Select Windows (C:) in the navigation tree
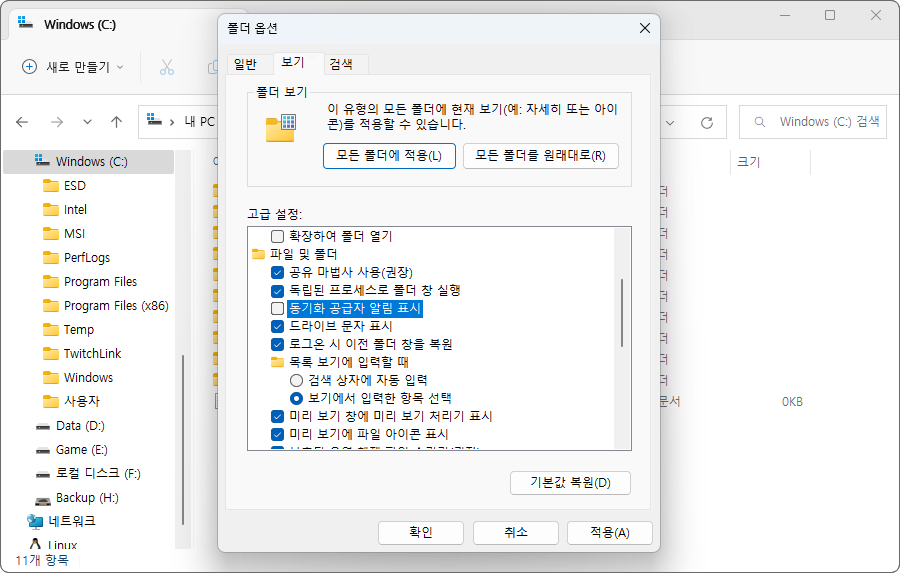The width and height of the screenshot is (900, 573). click(88, 161)
